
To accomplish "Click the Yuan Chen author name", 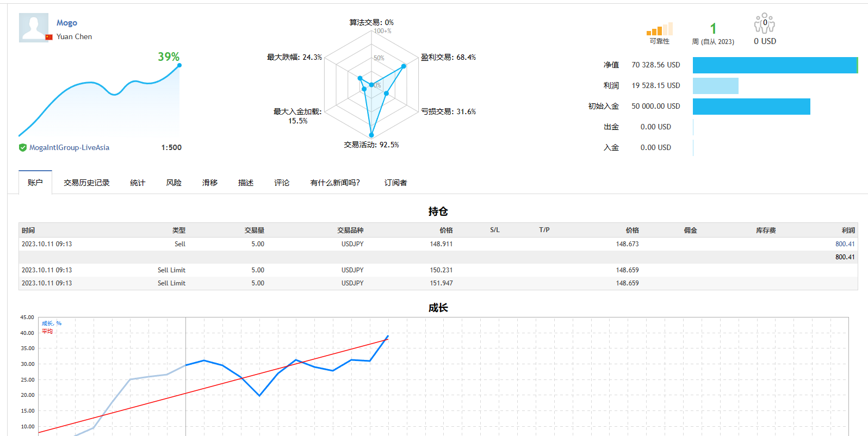I will [x=74, y=36].
